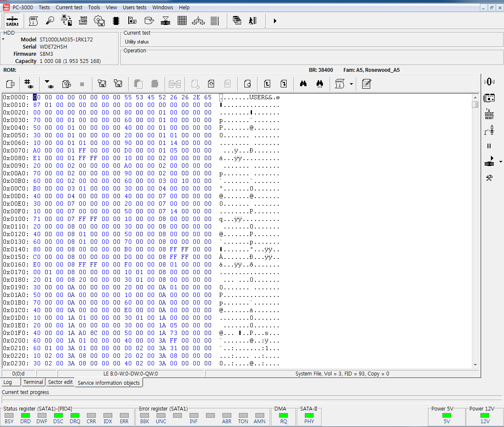Image resolution: width=504 pixels, height=427 pixels.
Task: Click the RESET counter icon on right sidebar
Action: (x=489, y=113)
